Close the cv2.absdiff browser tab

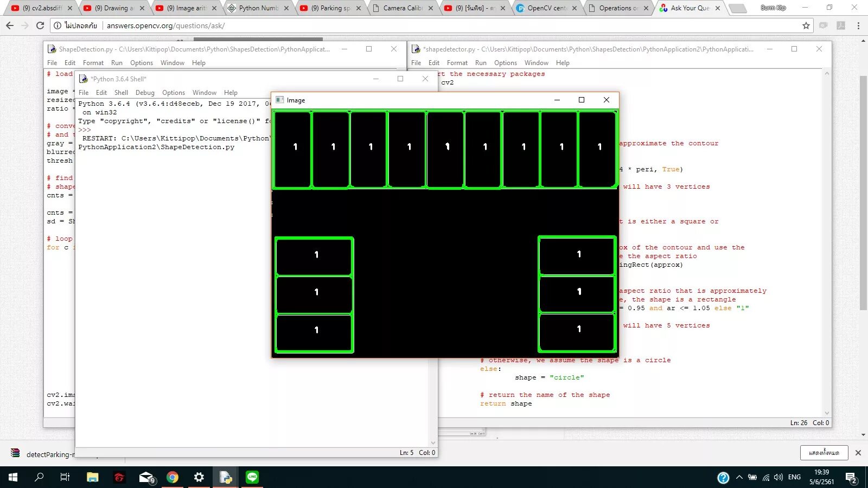[70, 8]
